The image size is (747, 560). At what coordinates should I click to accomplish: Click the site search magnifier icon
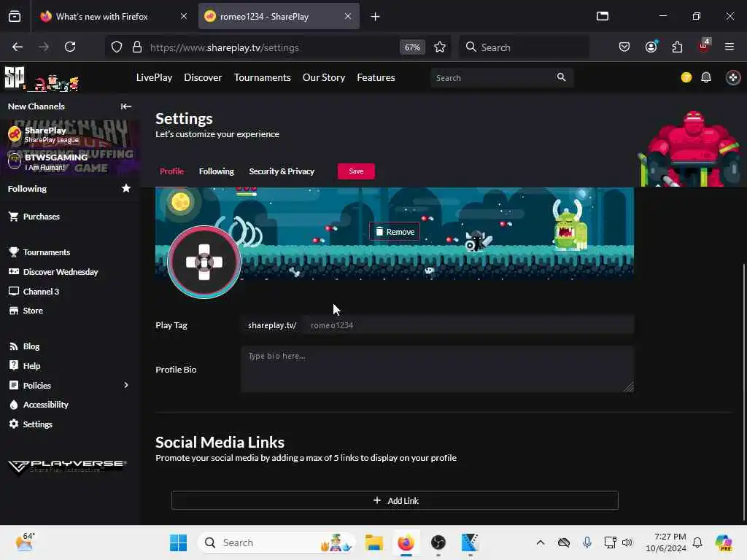(x=561, y=77)
